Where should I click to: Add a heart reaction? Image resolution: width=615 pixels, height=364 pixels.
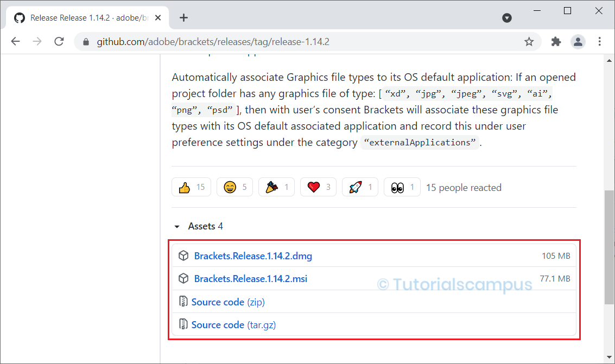tap(318, 187)
